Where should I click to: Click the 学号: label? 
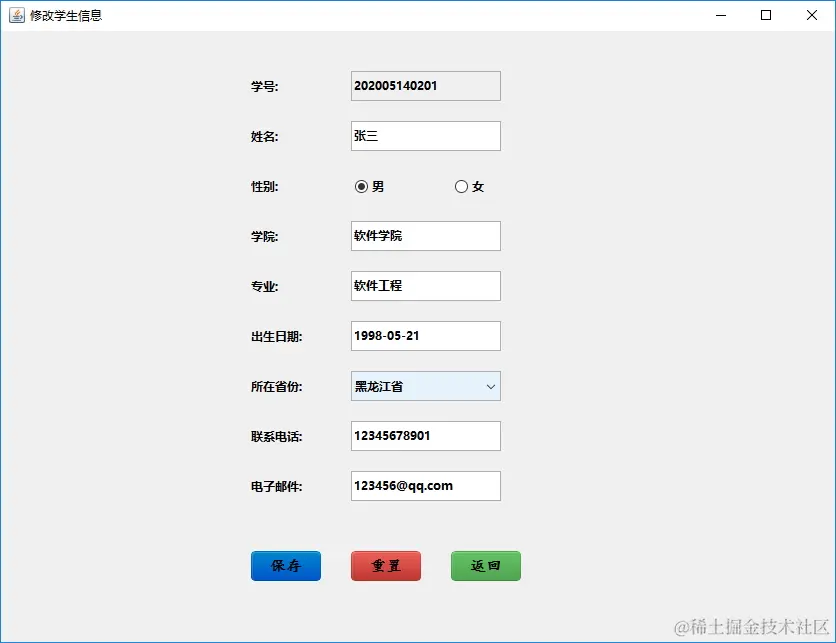coord(264,86)
